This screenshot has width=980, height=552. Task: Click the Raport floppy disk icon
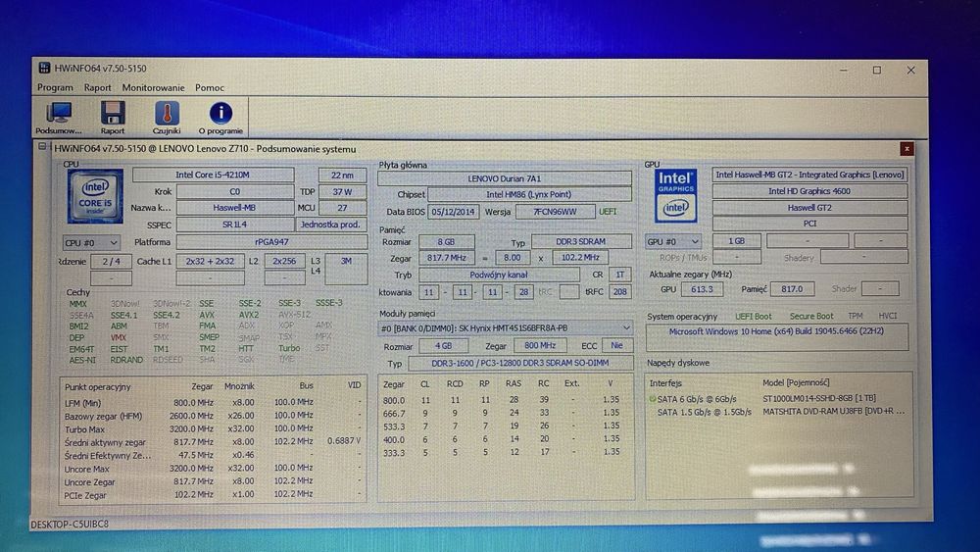(113, 118)
